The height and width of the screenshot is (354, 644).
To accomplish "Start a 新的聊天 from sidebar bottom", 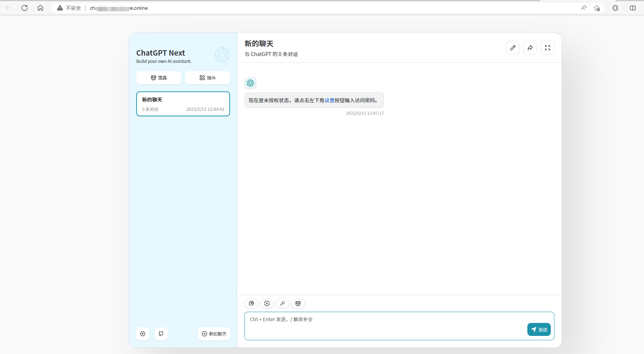I will coord(214,334).
